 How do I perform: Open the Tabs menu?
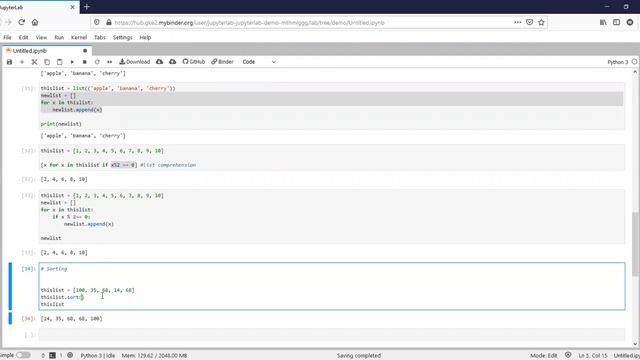click(x=100, y=38)
